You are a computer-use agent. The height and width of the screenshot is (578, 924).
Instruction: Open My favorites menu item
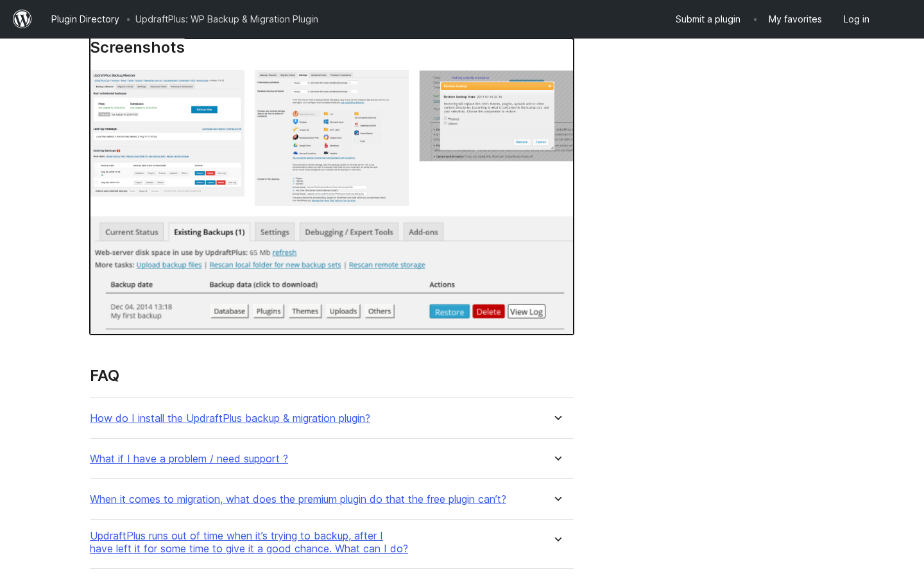pos(795,19)
